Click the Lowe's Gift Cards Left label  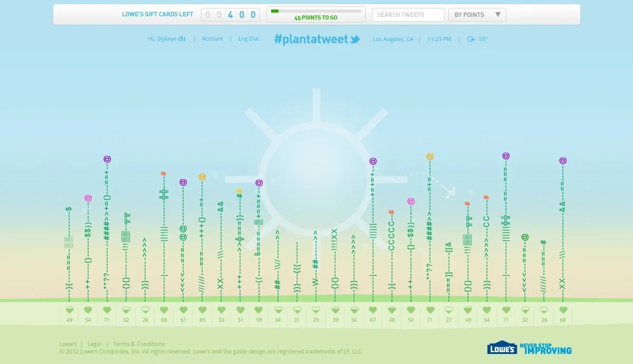point(158,14)
